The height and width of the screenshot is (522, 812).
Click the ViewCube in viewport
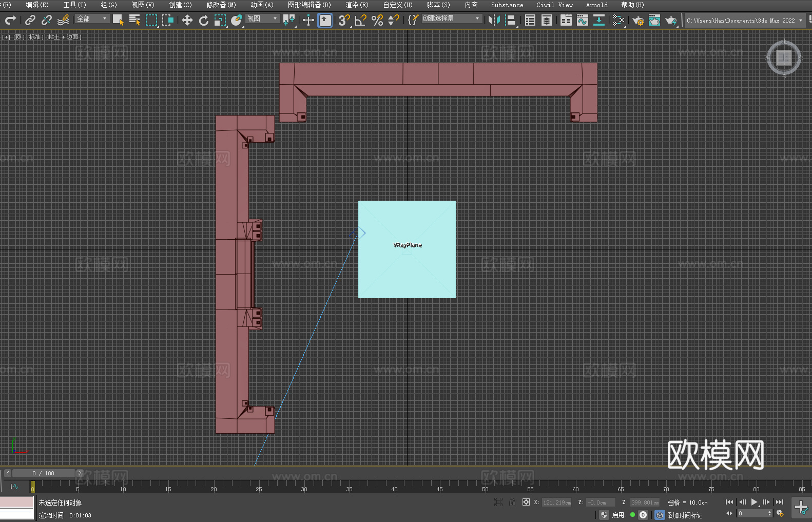(783, 57)
